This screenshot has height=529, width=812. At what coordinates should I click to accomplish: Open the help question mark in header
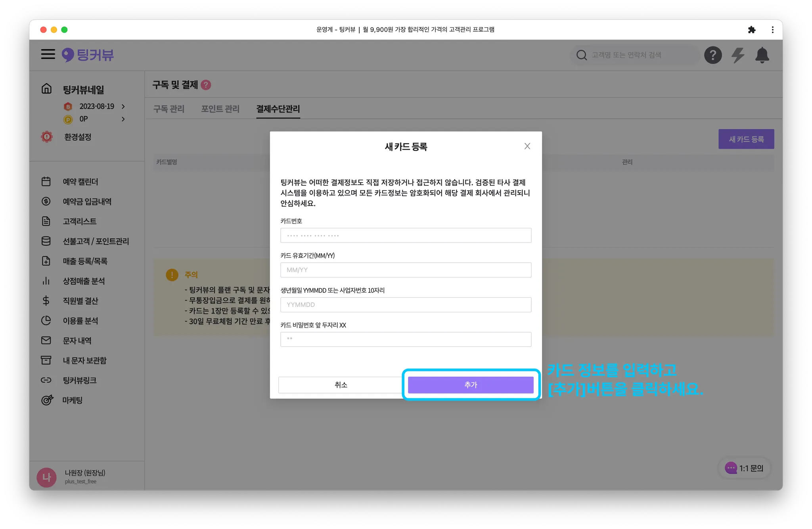[x=712, y=55]
